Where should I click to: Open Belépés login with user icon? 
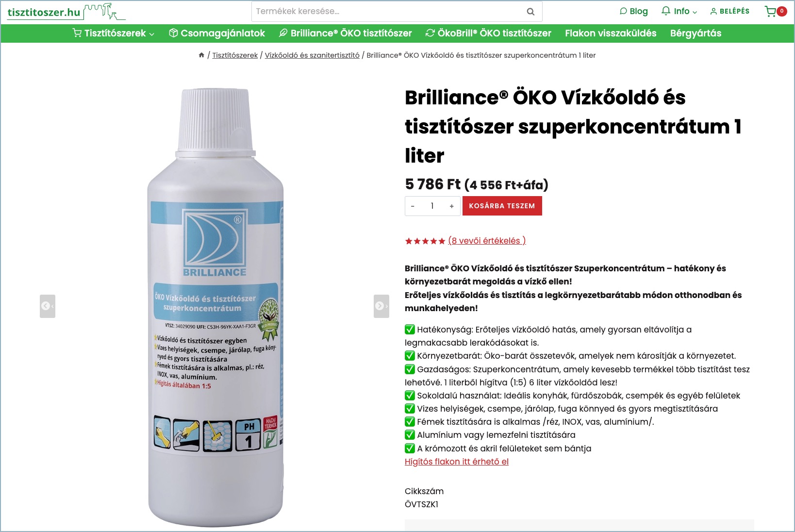point(729,11)
